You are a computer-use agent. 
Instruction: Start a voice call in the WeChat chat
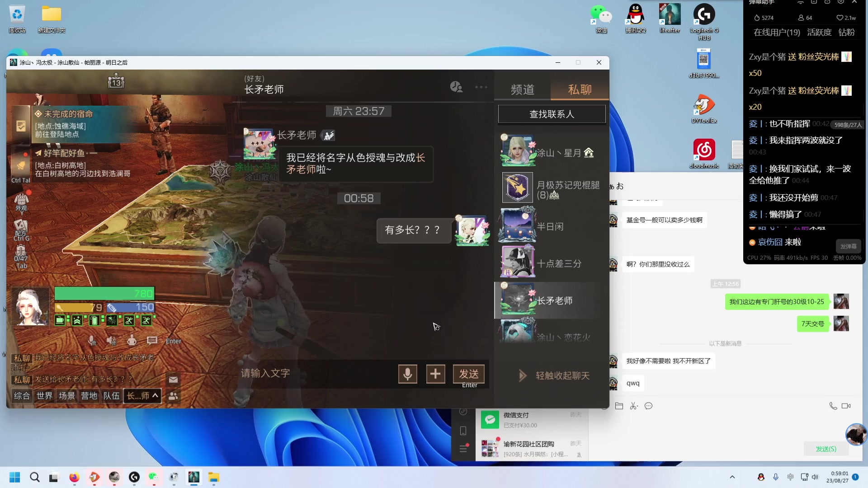coord(833,406)
